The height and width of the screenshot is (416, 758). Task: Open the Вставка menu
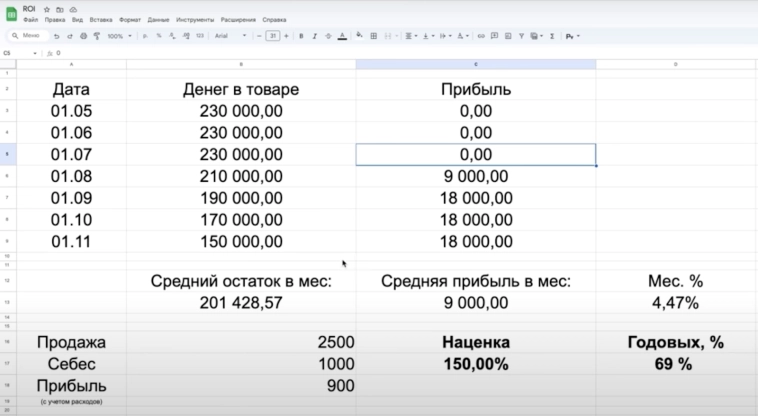coord(101,20)
